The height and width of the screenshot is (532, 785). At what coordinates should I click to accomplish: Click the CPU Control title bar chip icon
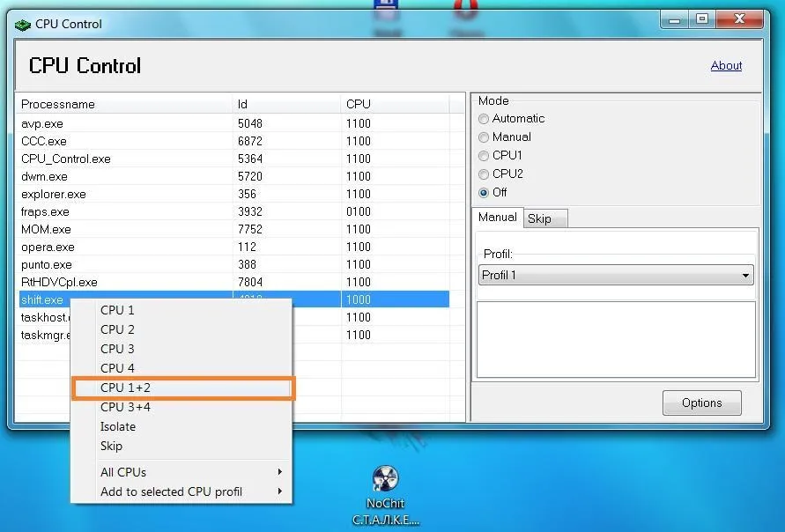click(22, 24)
